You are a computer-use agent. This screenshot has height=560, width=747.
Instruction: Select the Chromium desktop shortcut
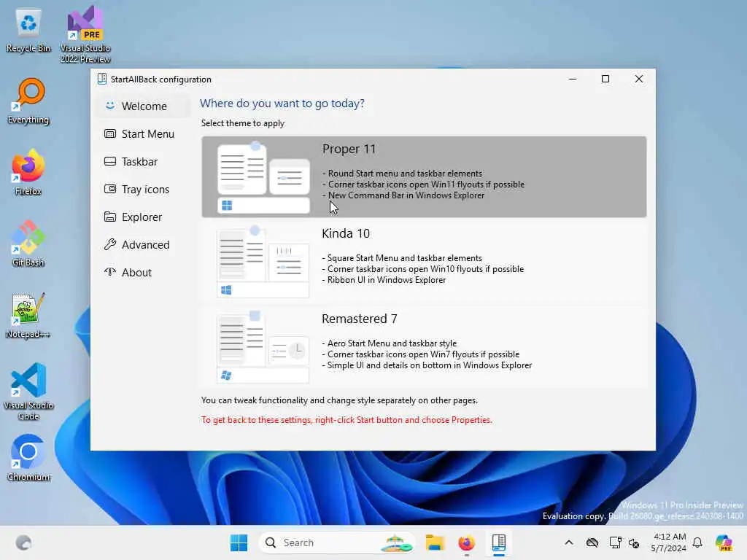pos(28,458)
